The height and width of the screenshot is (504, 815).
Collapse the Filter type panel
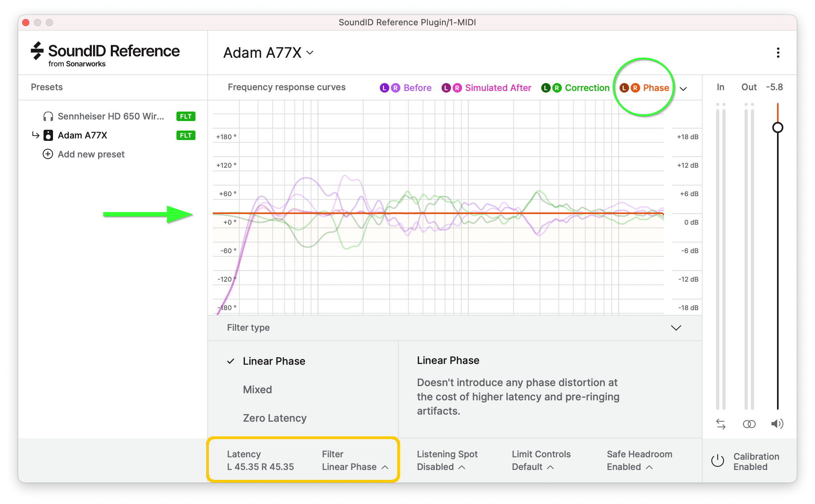676,328
